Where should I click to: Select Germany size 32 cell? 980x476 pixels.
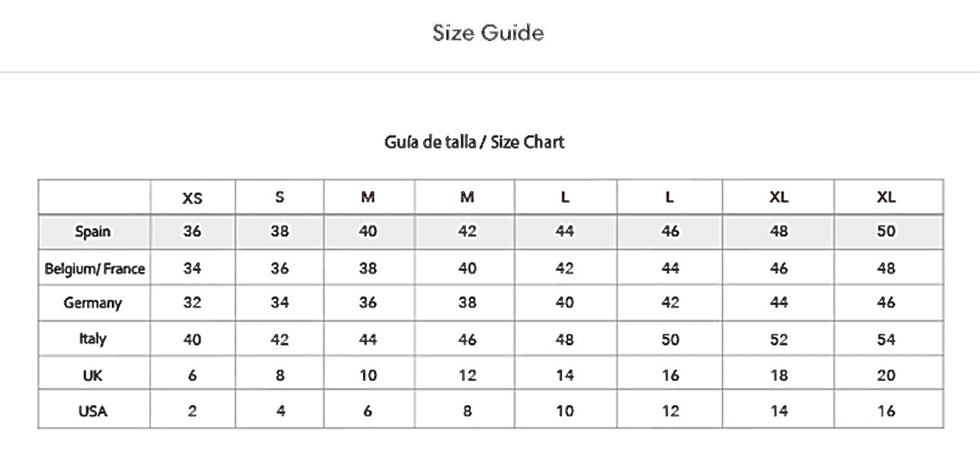[x=192, y=303]
